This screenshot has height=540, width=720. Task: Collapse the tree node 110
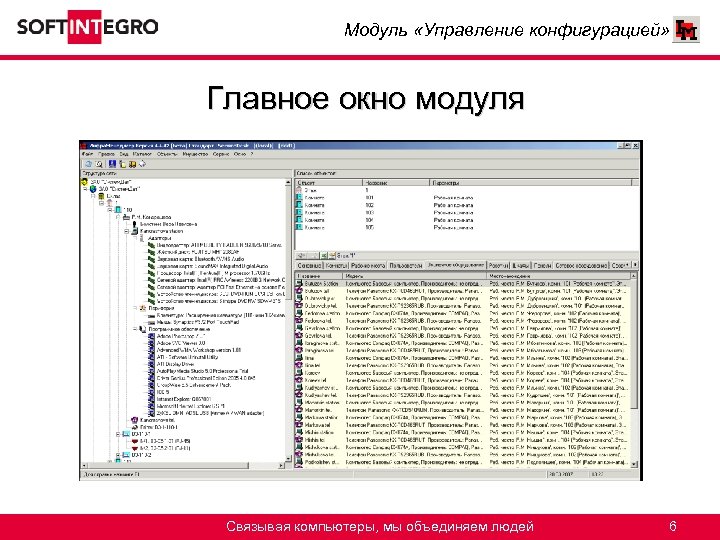(110, 210)
